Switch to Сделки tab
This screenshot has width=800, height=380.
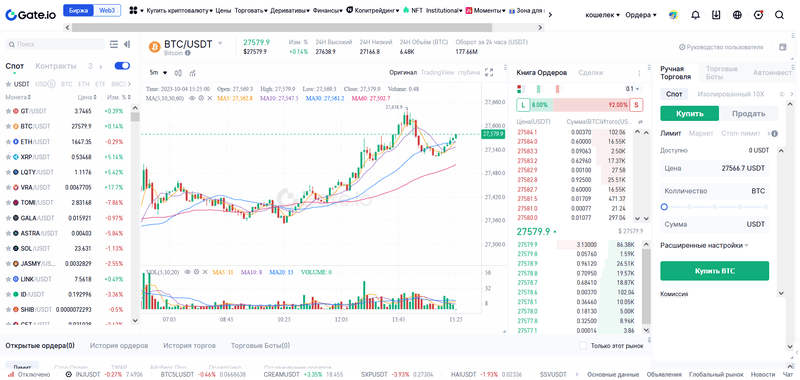point(590,73)
